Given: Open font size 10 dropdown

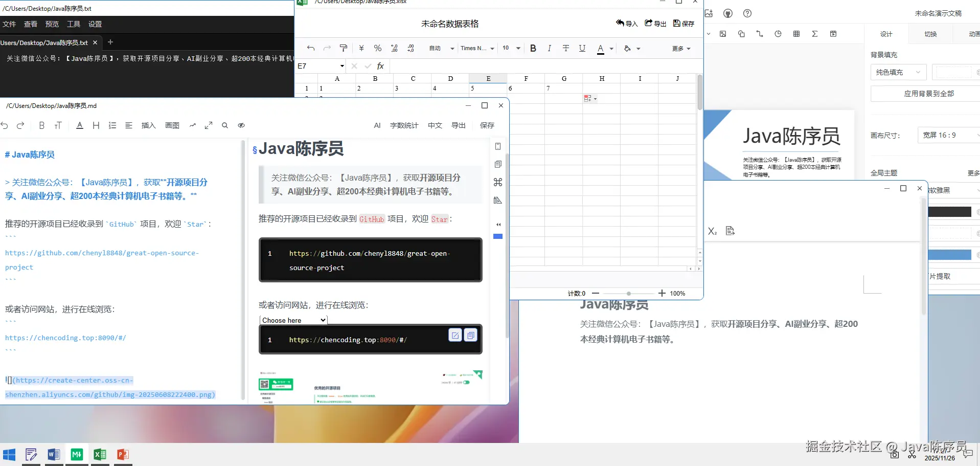Looking at the screenshot, I should pyautogui.click(x=511, y=48).
